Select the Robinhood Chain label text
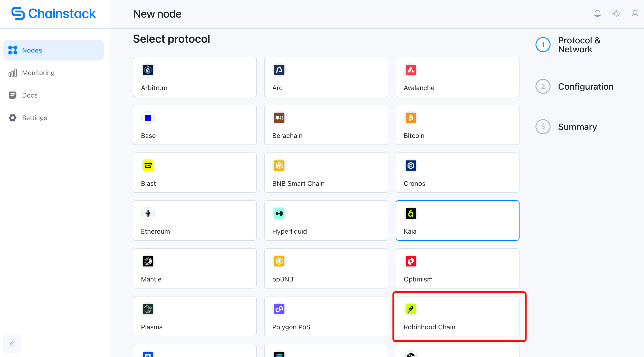 click(429, 327)
